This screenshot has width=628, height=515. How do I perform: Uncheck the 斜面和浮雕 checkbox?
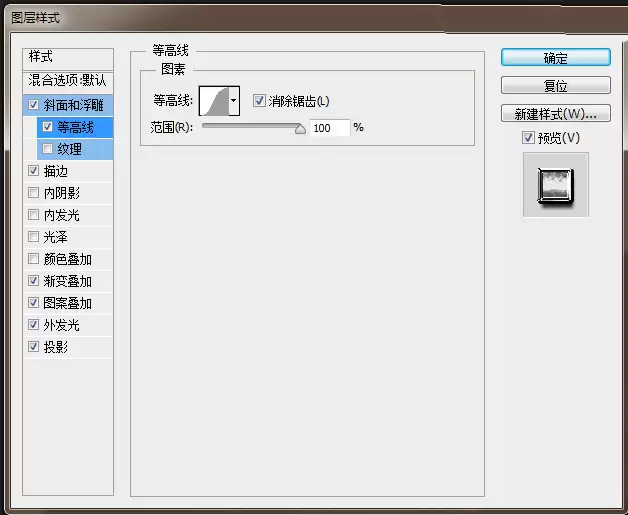coord(33,105)
